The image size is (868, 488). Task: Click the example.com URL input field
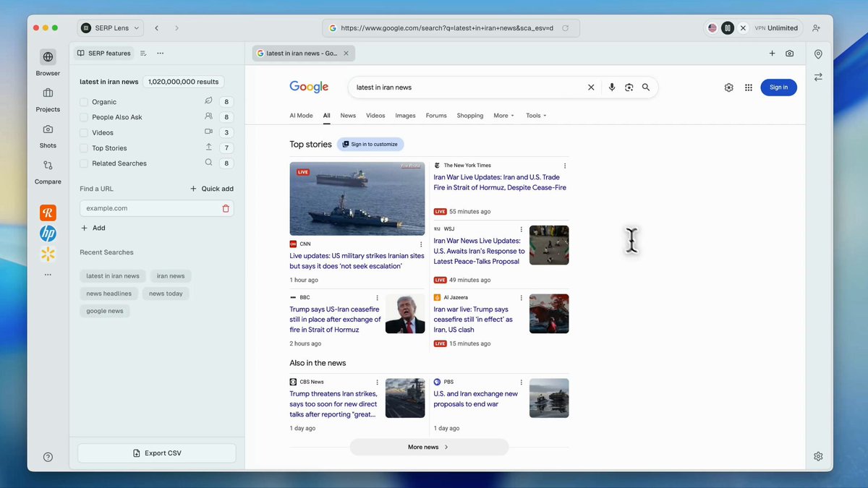tap(150, 208)
